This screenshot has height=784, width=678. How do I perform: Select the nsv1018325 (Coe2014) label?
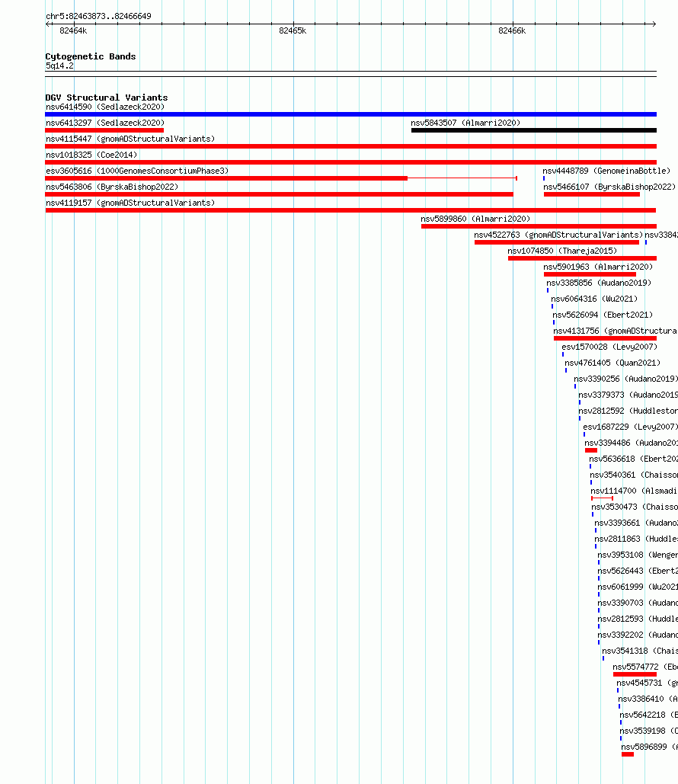click(x=91, y=155)
